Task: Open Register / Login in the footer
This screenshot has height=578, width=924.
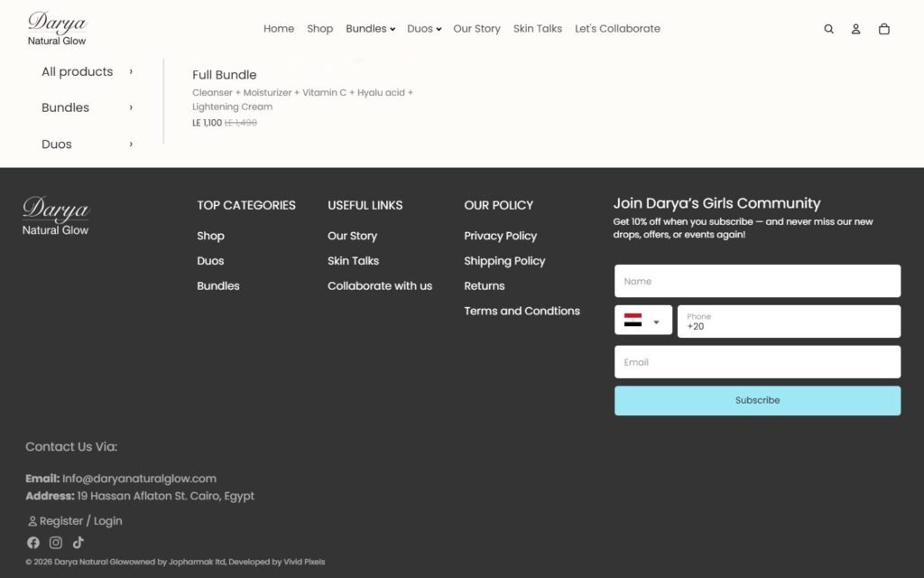Action: click(x=75, y=521)
